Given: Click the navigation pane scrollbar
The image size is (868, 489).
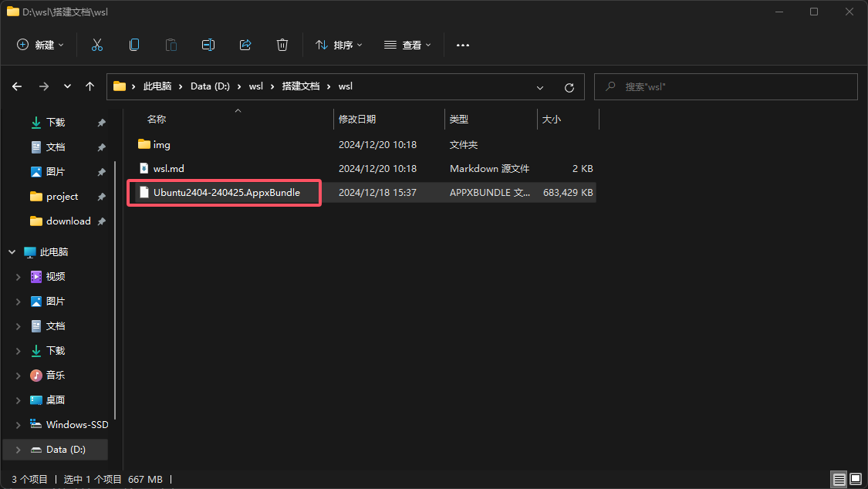Looking at the screenshot, I should (115, 291).
